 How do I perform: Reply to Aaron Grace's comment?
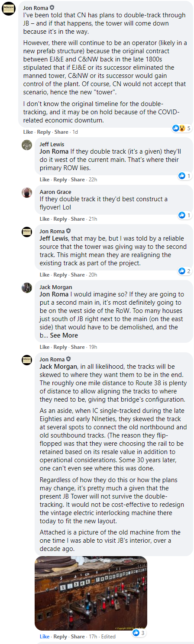pos(60,219)
